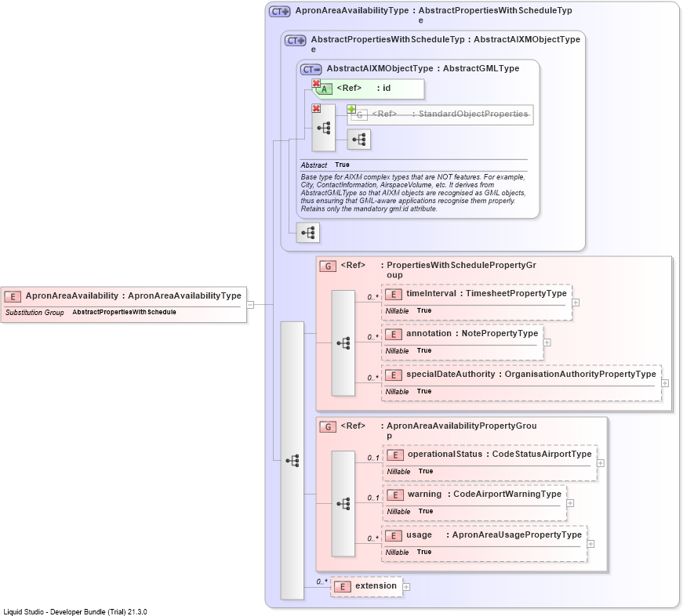683x616 pixels.
Task: Select sequence icon below AbstractAIXMObjectType description
Action: [x=308, y=233]
